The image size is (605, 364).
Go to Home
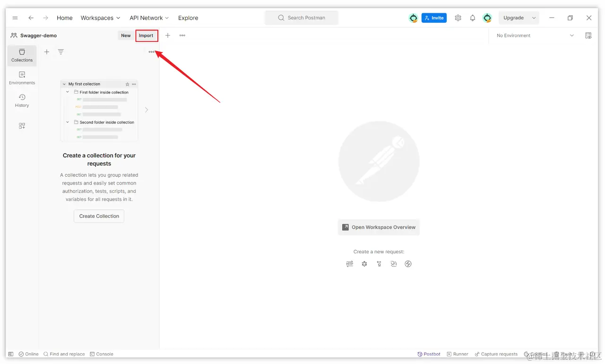(x=65, y=18)
